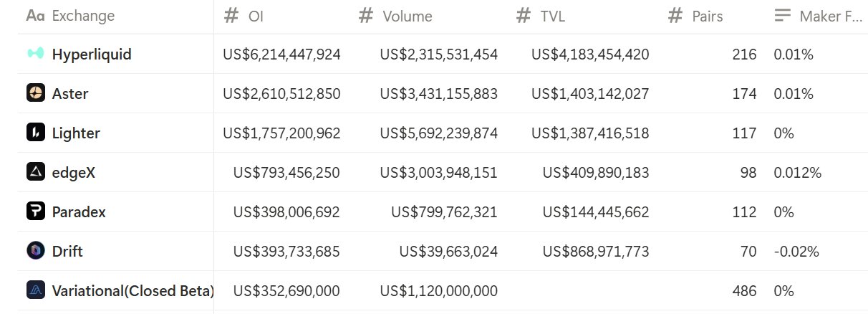The width and height of the screenshot is (868, 314).
Task: Click the Variational logo icon
Action: coord(36,290)
